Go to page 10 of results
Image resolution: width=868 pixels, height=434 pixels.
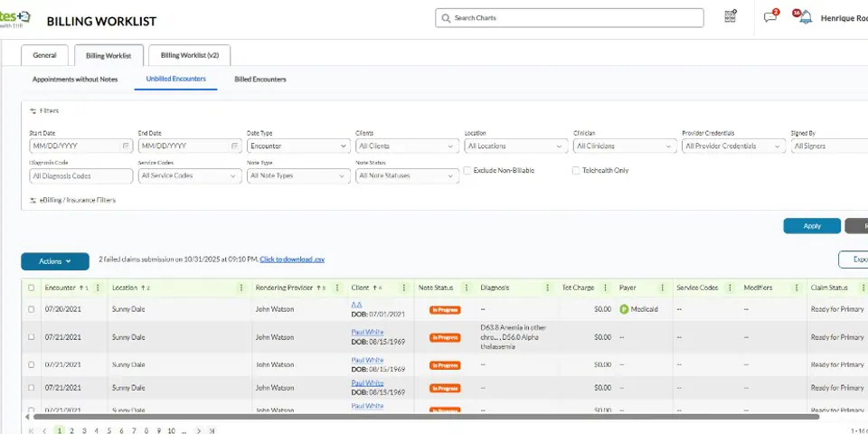171,430
